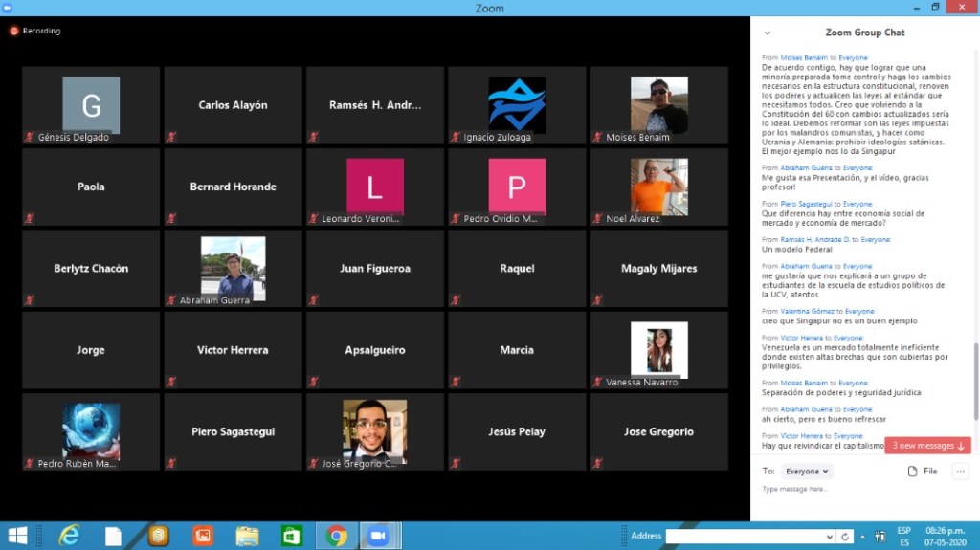The height and width of the screenshot is (550, 980).
Task: Open File Explorer from the taskbar
Action: pyautogui.click(x=247, y=536)
